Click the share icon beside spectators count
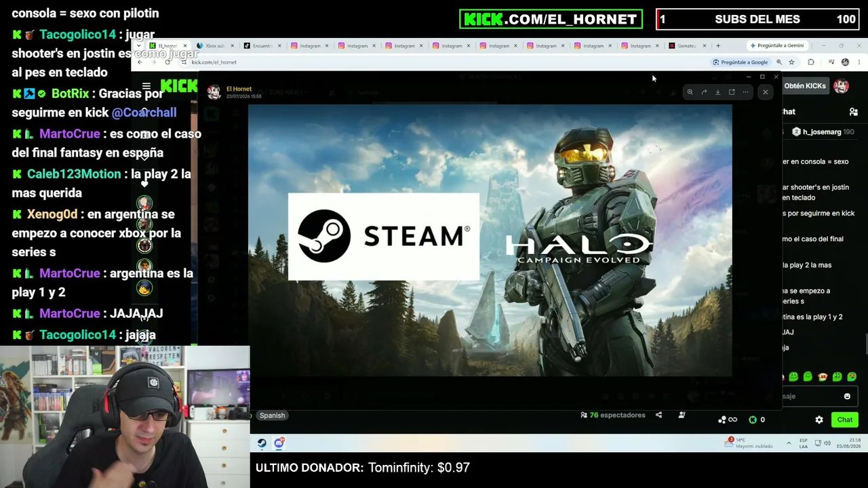This screenshot has height=488, width=868. coord(658,415)
